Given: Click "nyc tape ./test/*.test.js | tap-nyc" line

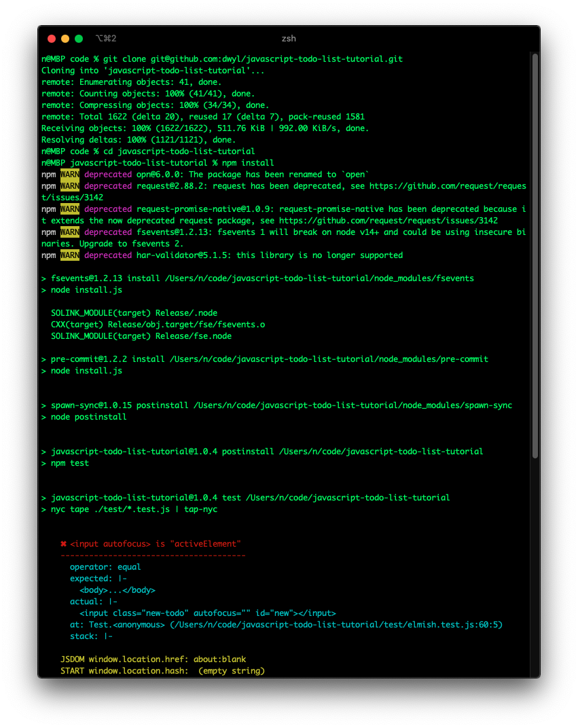Looking at the screenshot, I should point(129,509).
